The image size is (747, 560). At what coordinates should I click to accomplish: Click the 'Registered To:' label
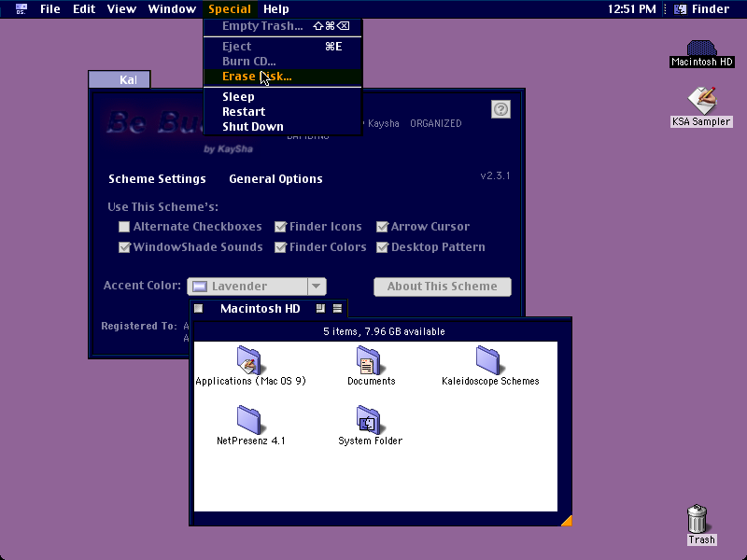point(139,326)
